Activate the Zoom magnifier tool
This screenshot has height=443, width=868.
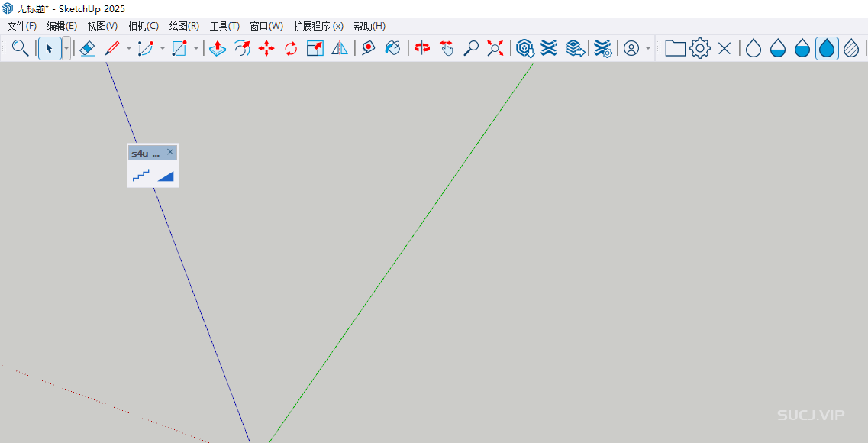point(470,48)
